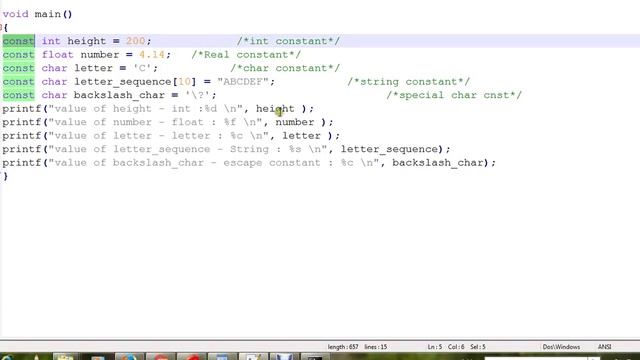Click the 'Ln : 5' status bar field
Screen dimensions: 640x360
[435, 347]
